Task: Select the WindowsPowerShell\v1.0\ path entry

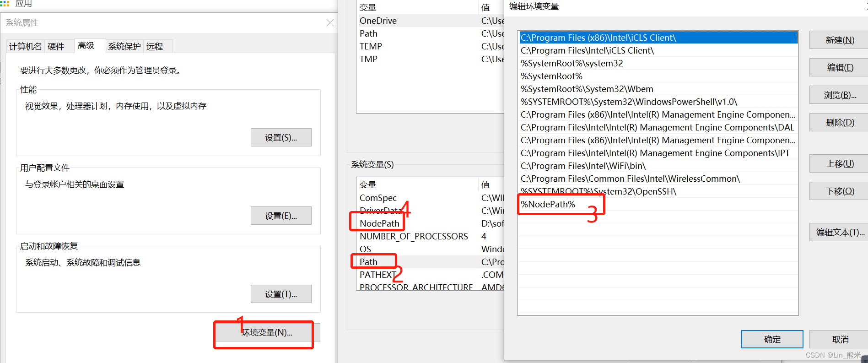Action: (658, 102)
